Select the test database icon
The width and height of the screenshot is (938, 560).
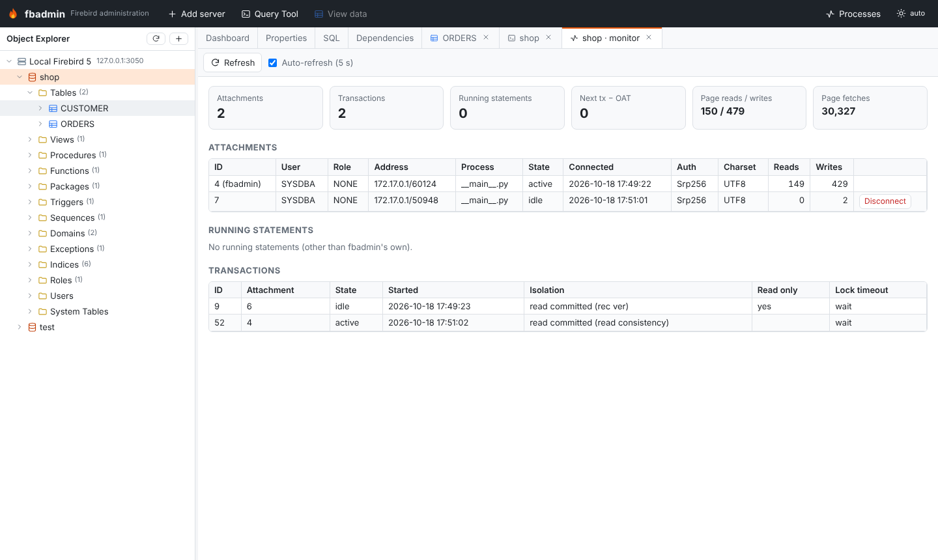pos(32,327)
